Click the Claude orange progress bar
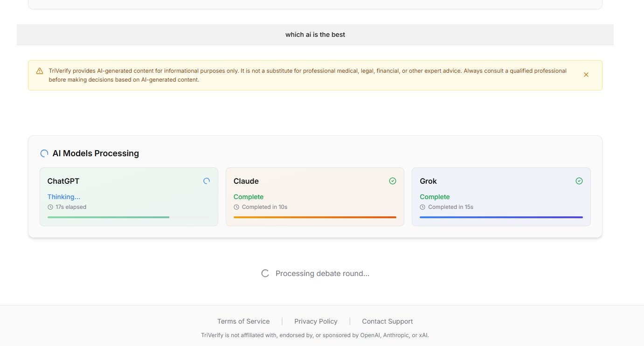644x346 pixels. 315,217
